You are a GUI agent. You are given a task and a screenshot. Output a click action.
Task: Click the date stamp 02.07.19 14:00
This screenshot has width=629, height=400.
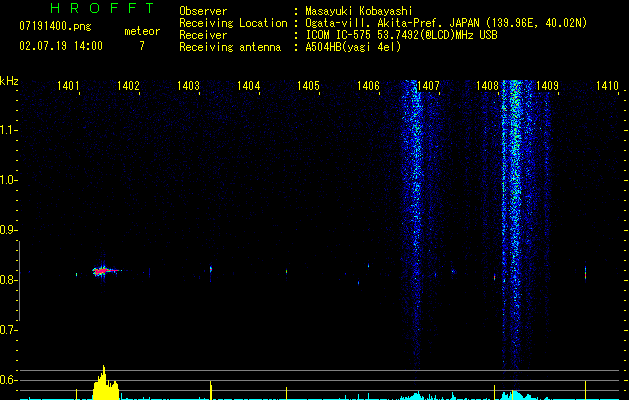[61, 46]
